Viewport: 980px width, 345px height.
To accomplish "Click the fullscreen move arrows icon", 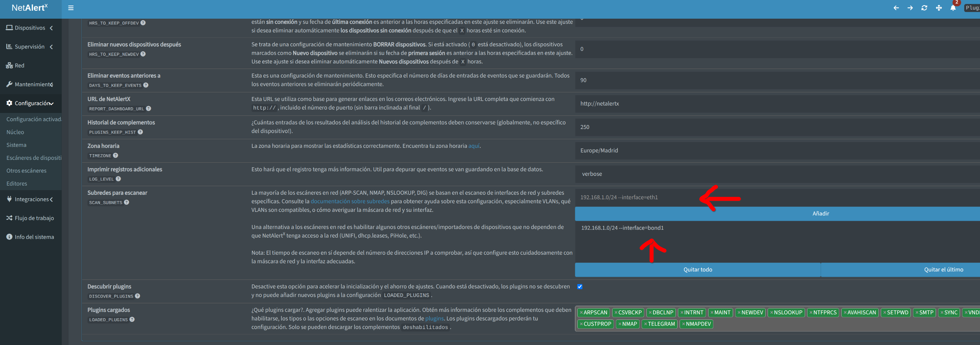I will point(938,8).
